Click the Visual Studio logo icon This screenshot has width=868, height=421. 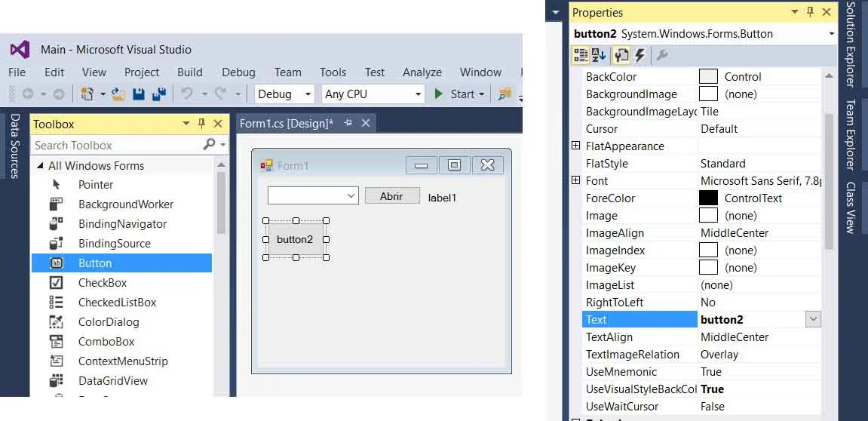20,49
